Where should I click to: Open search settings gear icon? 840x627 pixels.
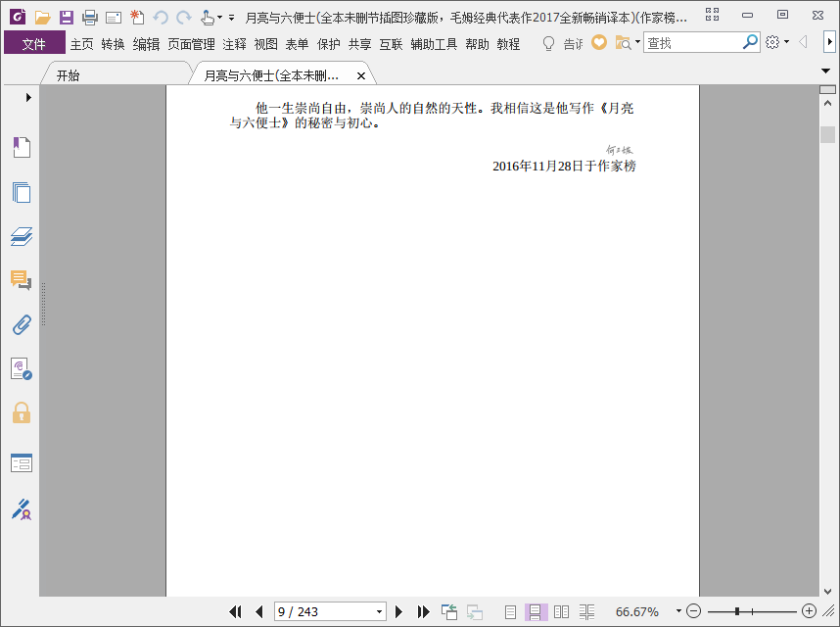pos(772,42)
